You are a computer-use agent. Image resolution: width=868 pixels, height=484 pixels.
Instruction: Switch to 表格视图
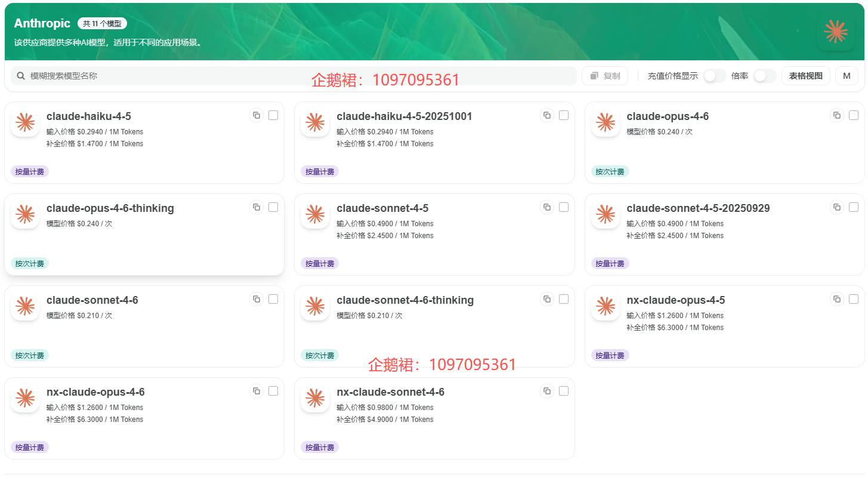[806, 76]
